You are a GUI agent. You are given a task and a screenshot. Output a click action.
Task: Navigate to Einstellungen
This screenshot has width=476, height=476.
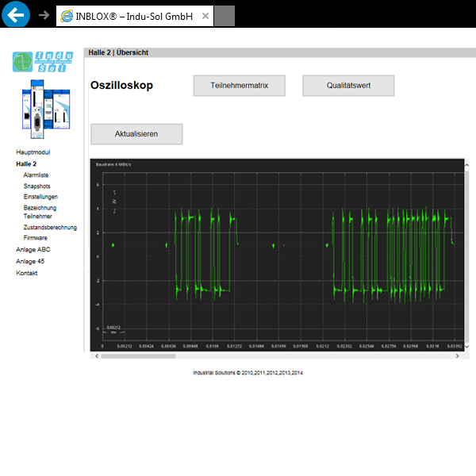40,196
